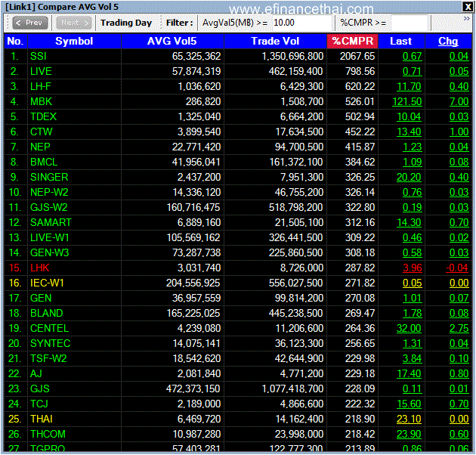Expand the toolbar overflow chevron
Viewport: 476px width, 455px height.
click(467, 19)
